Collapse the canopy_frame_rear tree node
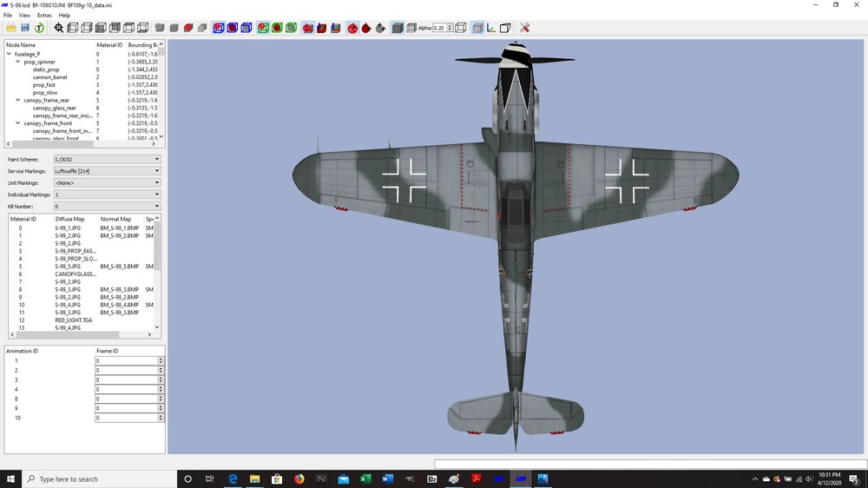 point(17,100)
